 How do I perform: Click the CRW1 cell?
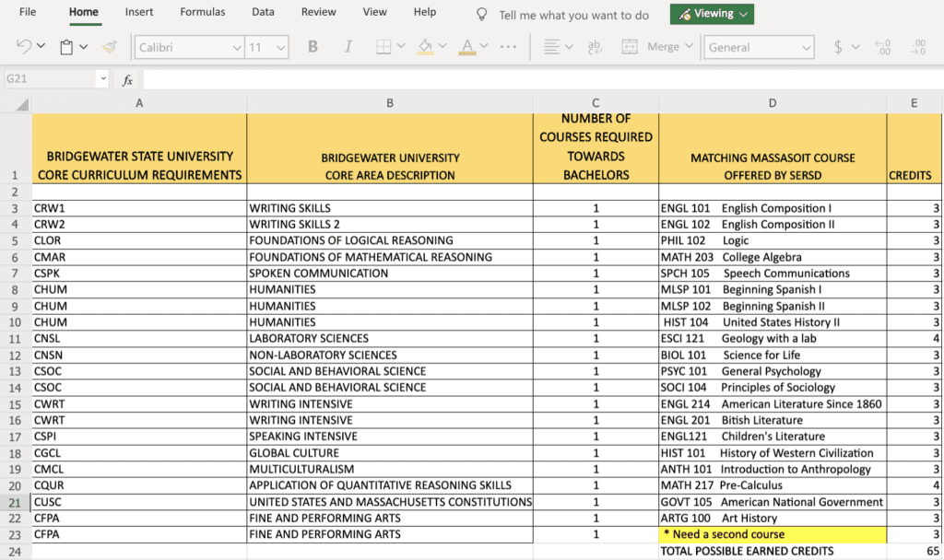(x=139, y=208)
